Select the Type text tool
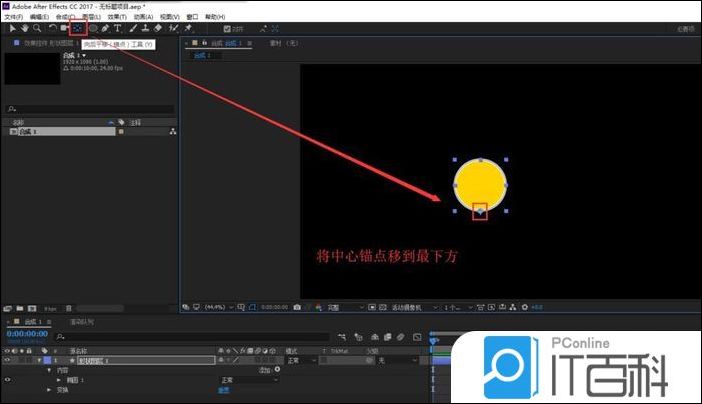The image size is (702, 404). pos(117,28)
